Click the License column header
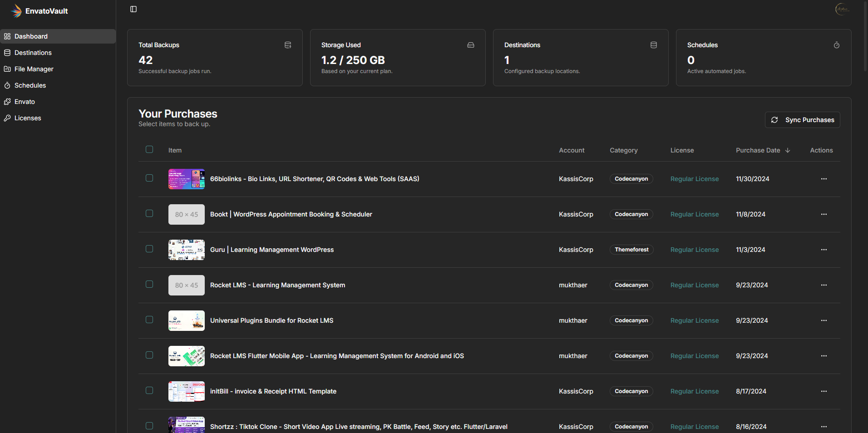This screenshot has height=433, width=868. [682, 150]
